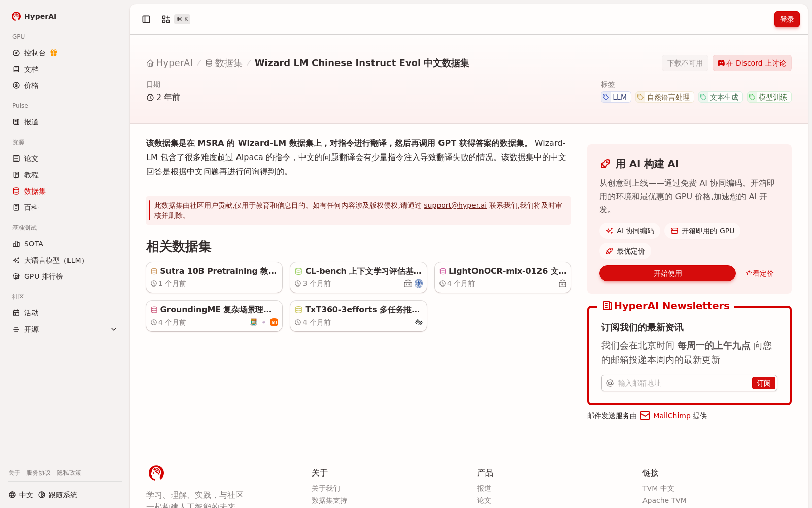
Task: Click the 订阅 subscribe button
Action: [764, 383]
